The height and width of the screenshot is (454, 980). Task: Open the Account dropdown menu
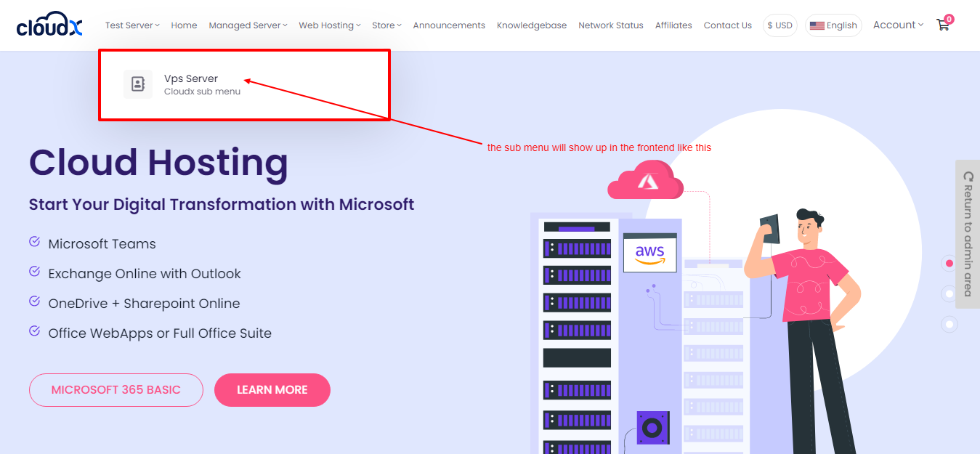[898, 25]
